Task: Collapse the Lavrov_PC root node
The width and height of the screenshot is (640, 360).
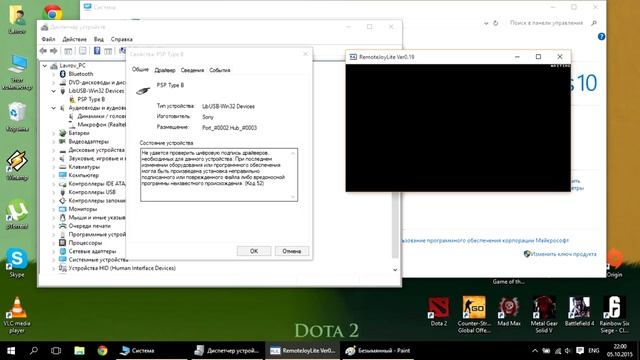Action: [x=45, y=65]
